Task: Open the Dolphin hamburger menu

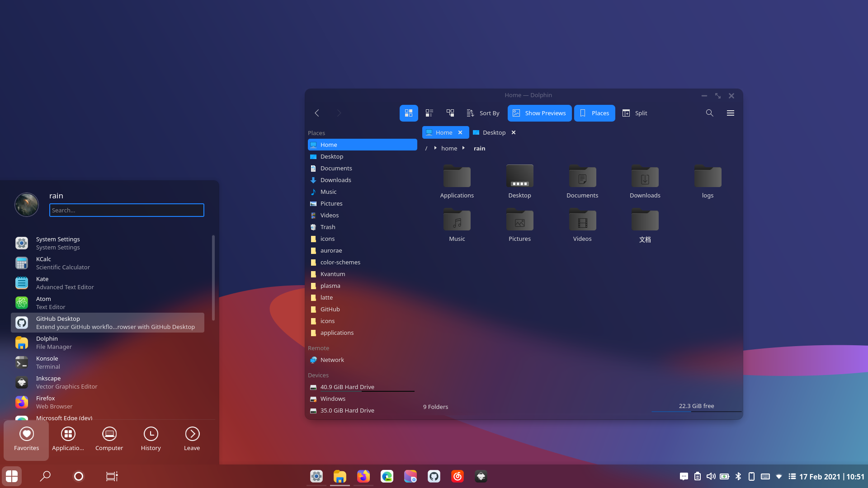Action: [730, 113]
